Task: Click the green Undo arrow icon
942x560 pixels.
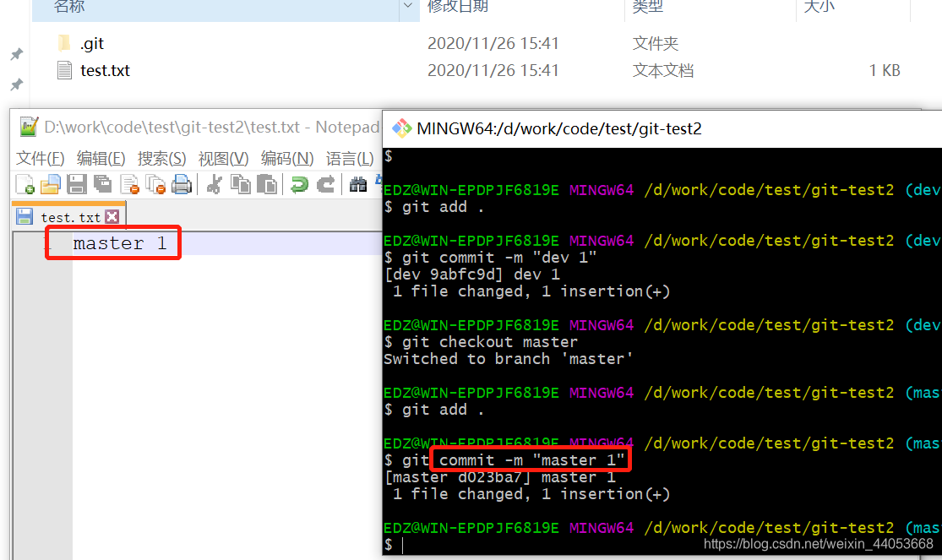Action: click(x=299, y=184)
